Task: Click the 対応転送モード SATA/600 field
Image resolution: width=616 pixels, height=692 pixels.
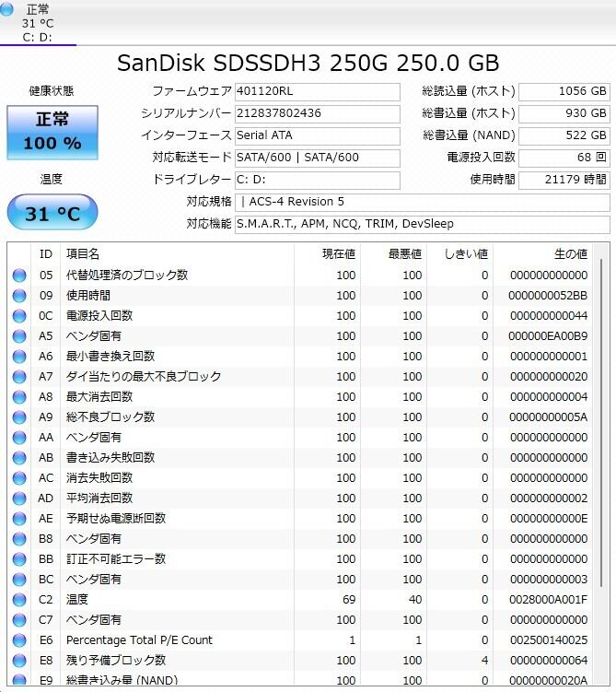Action: [x=317, y=158]
